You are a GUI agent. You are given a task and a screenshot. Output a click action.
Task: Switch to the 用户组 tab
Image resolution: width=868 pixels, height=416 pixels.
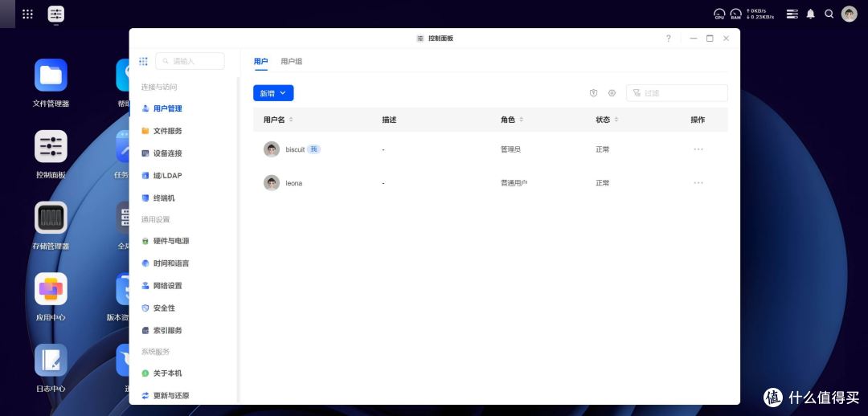tap(291, 61)
